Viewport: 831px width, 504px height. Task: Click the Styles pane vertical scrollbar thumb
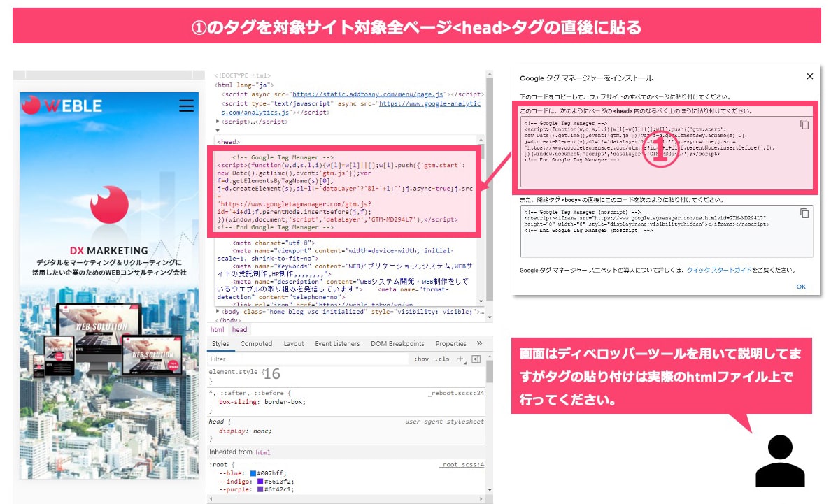click(489, 371)
